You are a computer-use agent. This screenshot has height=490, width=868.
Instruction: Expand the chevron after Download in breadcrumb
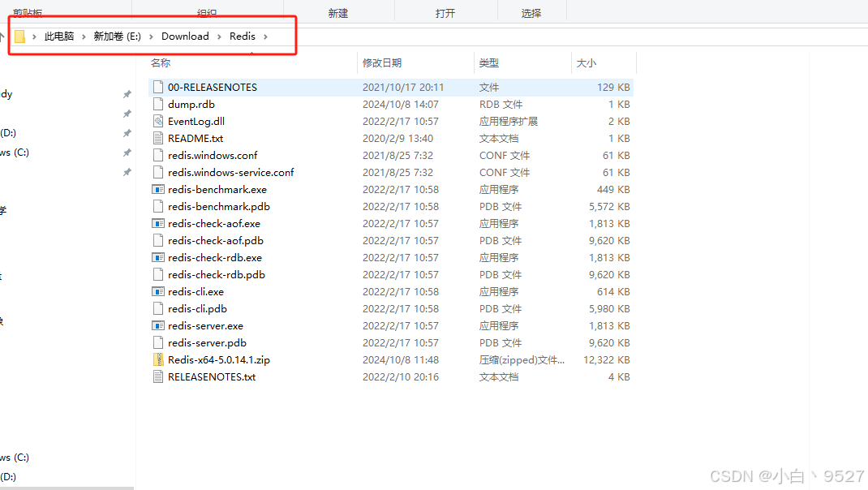219,37
